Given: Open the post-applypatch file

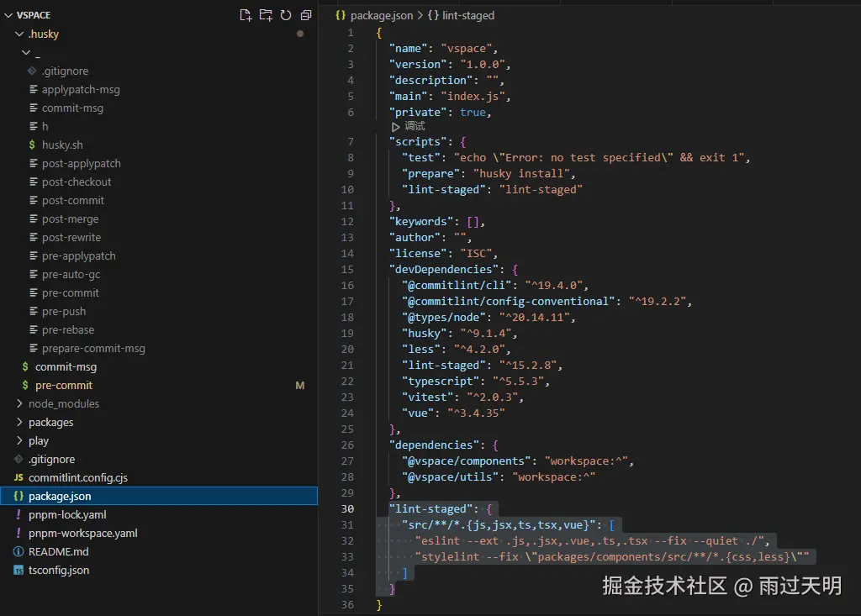Looking at the screenshot, I should (x=82, y=164).
